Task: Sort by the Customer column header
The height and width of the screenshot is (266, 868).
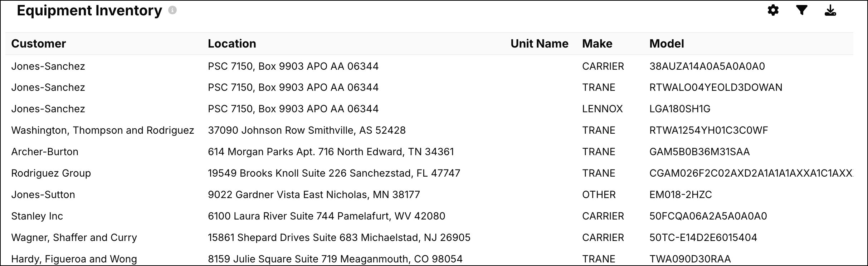Action: [x=39, y=44]
